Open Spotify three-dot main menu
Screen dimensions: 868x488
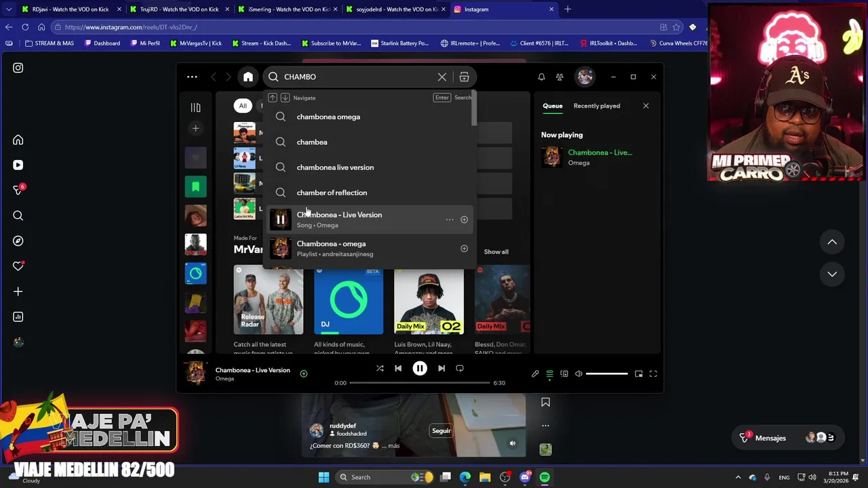(x=192, y=77)
